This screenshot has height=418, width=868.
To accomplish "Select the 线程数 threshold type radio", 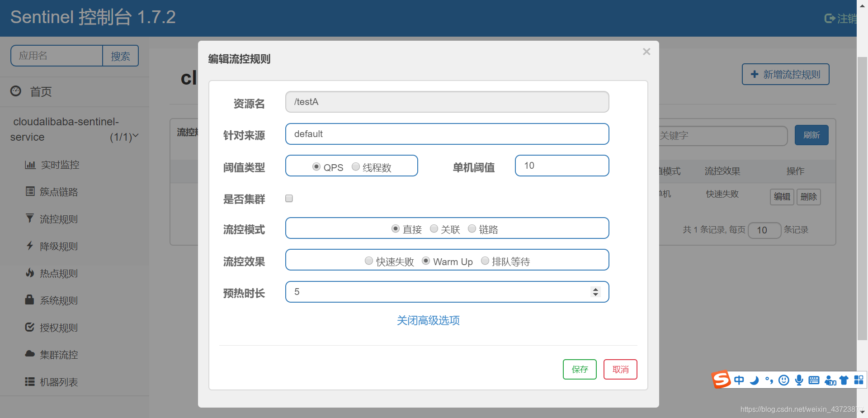I will [x=356, y=166].
